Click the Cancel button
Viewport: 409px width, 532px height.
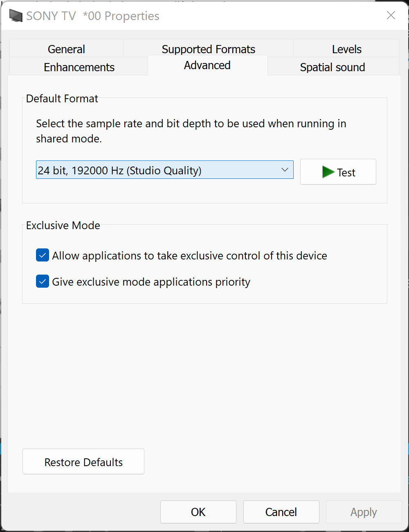[281, 512]
